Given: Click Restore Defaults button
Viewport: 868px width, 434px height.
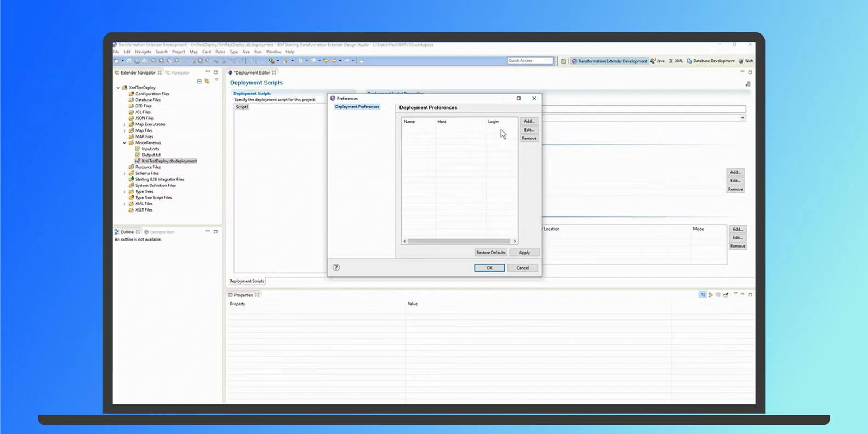Looking at the screenshot, I should click(490, 253).
